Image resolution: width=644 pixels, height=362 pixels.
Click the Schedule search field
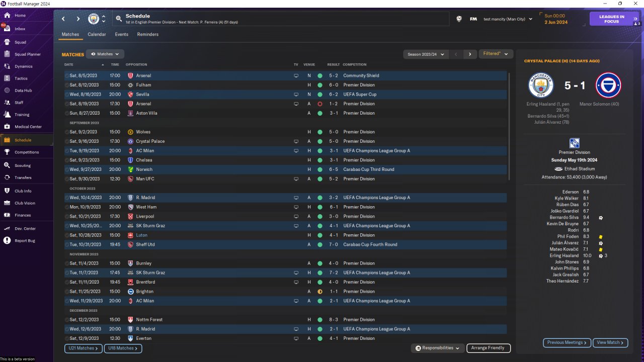point(281,19)
